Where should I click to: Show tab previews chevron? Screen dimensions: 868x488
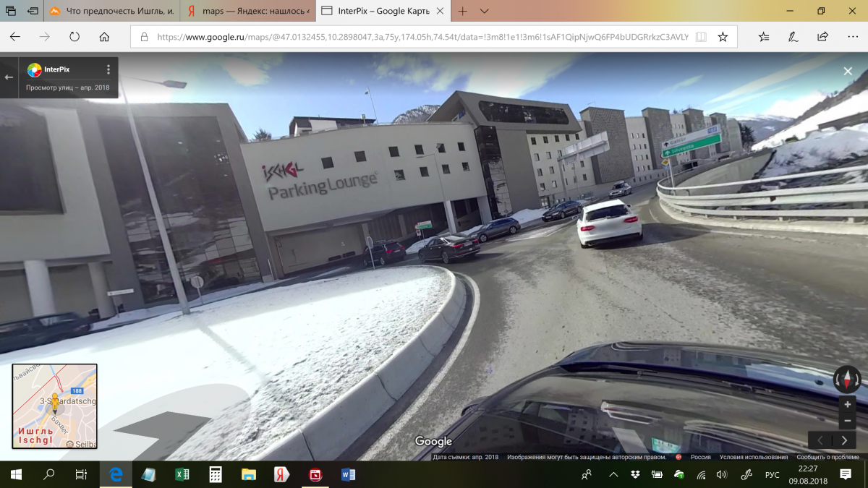(x=485, y=11)
